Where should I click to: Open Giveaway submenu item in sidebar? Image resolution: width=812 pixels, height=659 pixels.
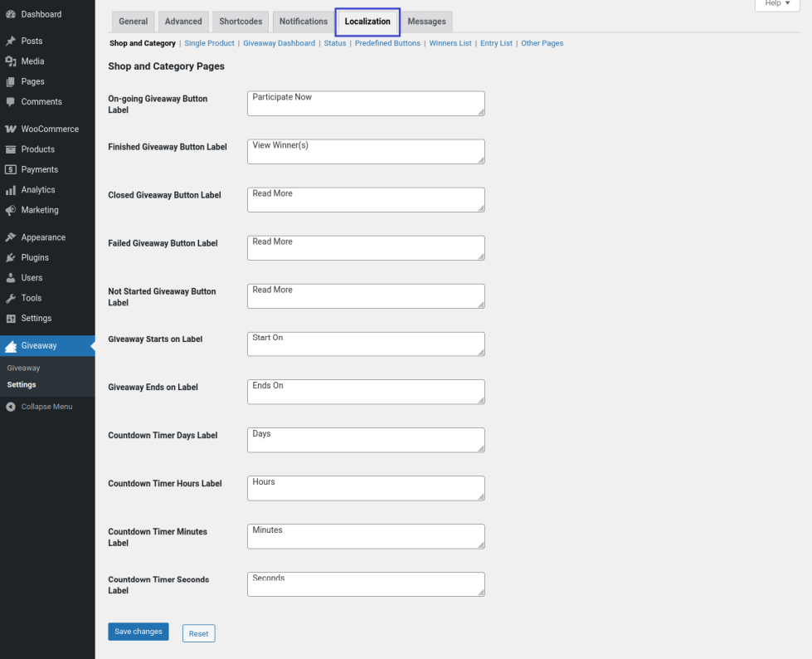coord(23,368)
